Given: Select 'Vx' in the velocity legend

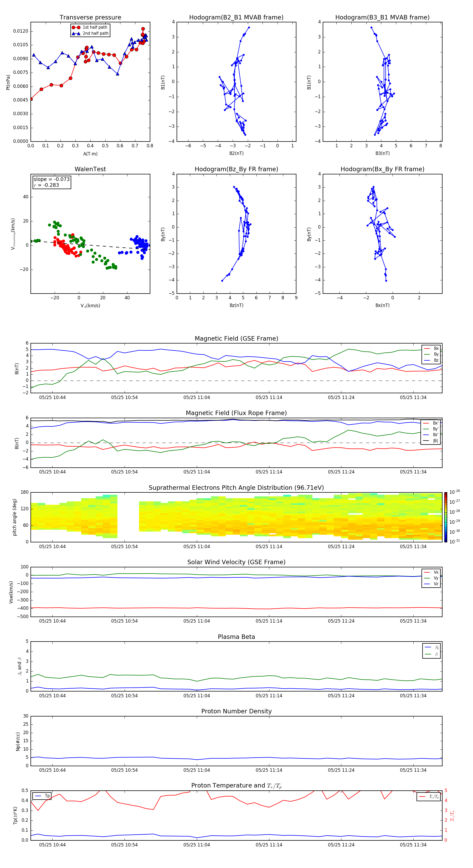Looking at the screenshot, I should (x=431, y=572).
